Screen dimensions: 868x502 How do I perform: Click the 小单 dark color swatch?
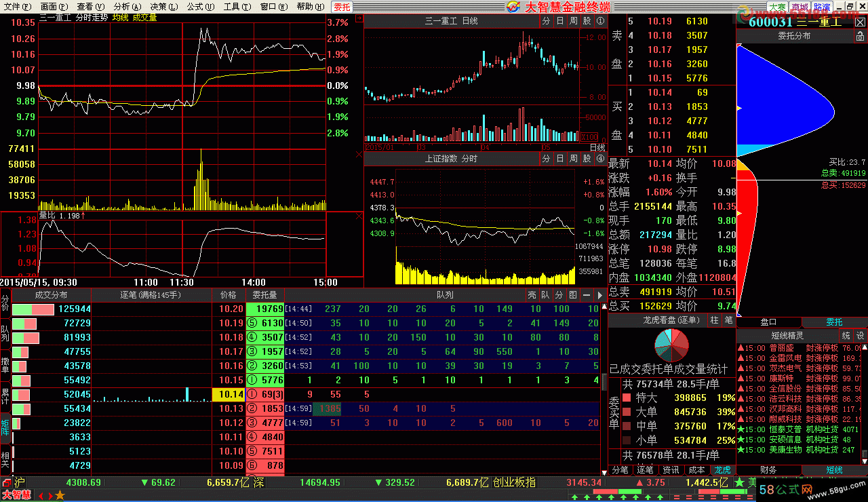(x=627, y=440)
